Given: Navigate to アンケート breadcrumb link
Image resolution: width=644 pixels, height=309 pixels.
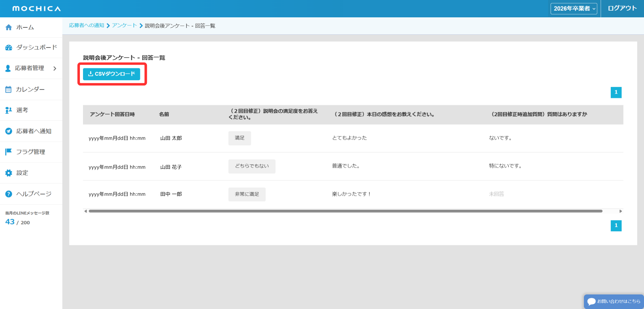Looking at the screenshot, I should click(125, 25).
